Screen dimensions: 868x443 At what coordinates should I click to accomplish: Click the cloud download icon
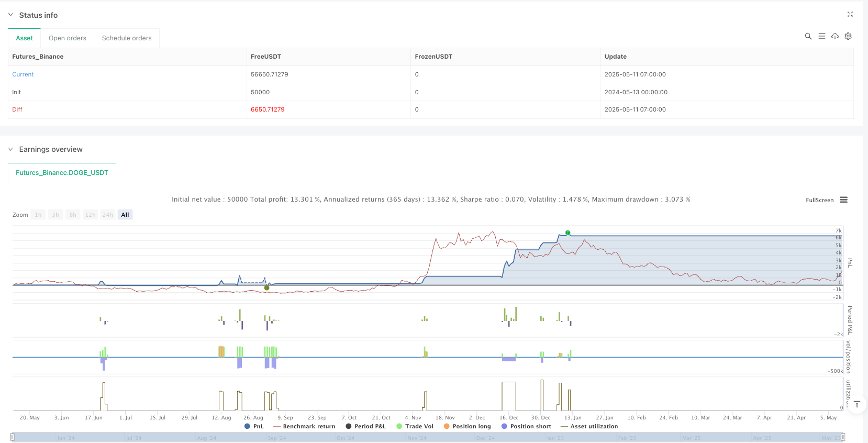click(835, 36)
